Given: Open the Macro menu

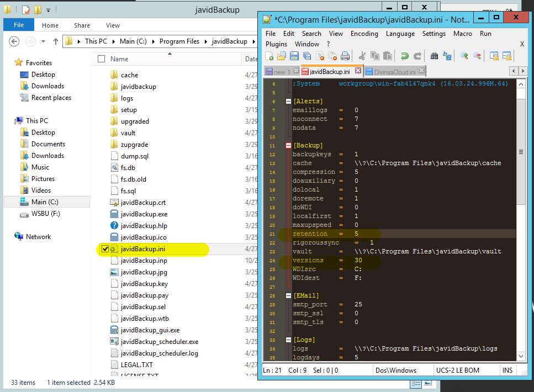Looking at the screenshot, I should coord(462,34).
